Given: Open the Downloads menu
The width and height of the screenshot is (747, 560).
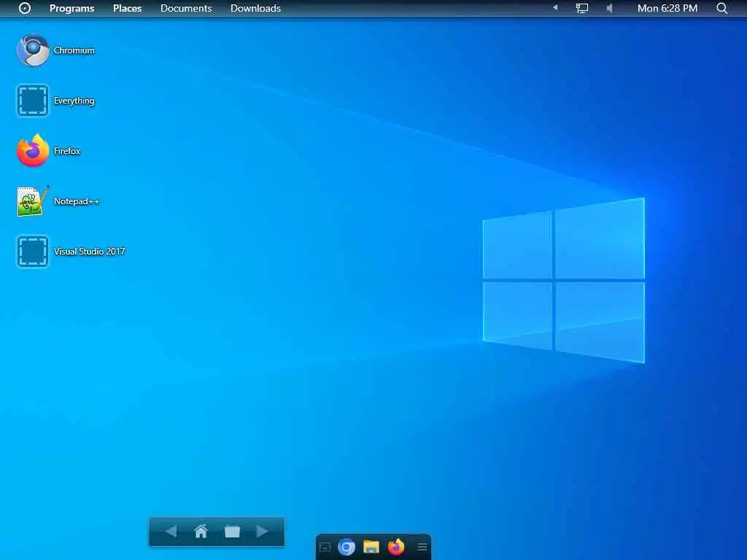Looking at the screenshot, I should 255,8.
